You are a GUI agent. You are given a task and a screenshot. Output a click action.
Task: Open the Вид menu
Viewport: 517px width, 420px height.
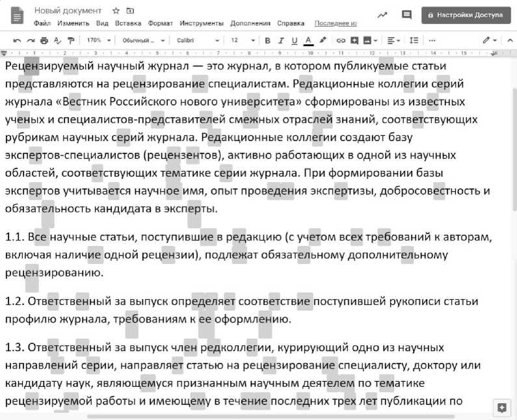click(102, 23)
